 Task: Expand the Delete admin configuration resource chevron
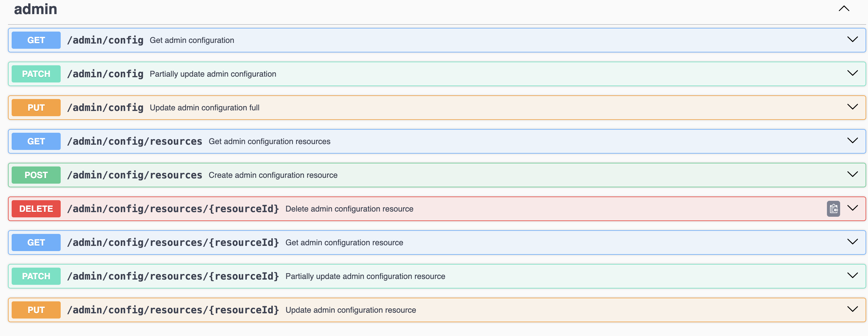point(852,208)
